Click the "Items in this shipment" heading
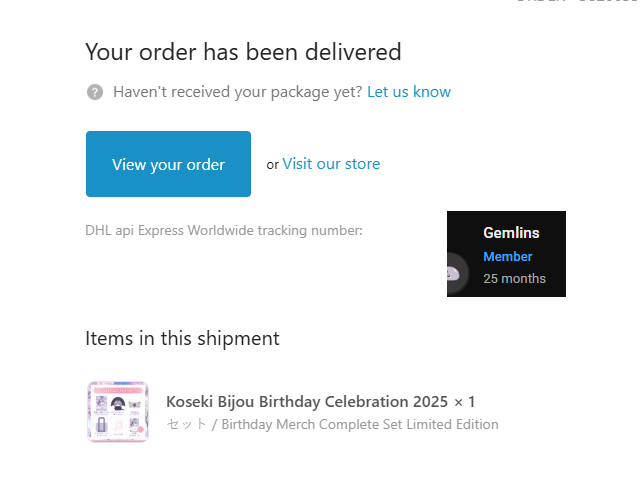Screen dimensions: 640x484 182,338
